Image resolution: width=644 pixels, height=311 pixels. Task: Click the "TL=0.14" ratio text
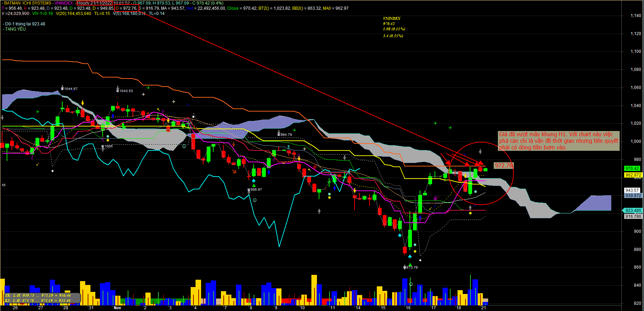pyautogui.click(x=157, y=14)
